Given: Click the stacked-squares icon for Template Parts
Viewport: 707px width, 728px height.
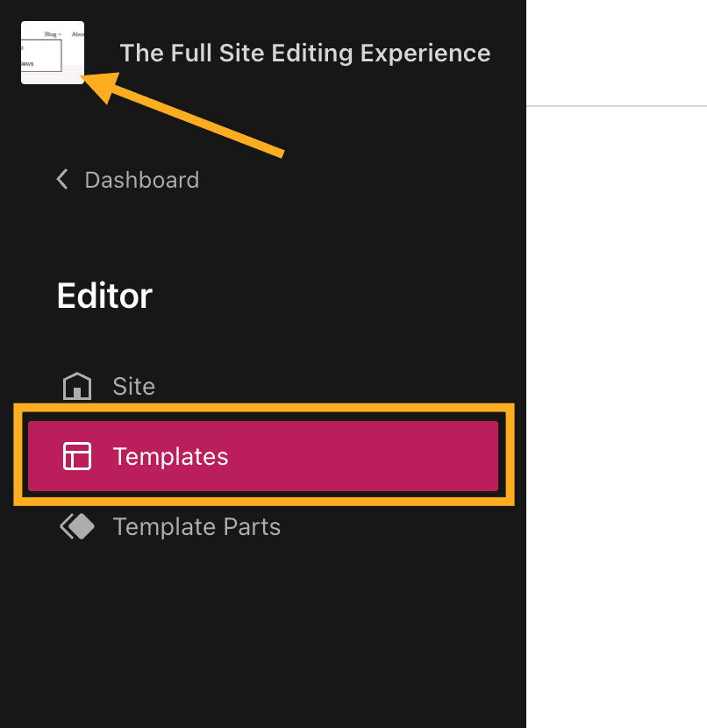Looking at the screenshot, I should click(x=76, y=526).
